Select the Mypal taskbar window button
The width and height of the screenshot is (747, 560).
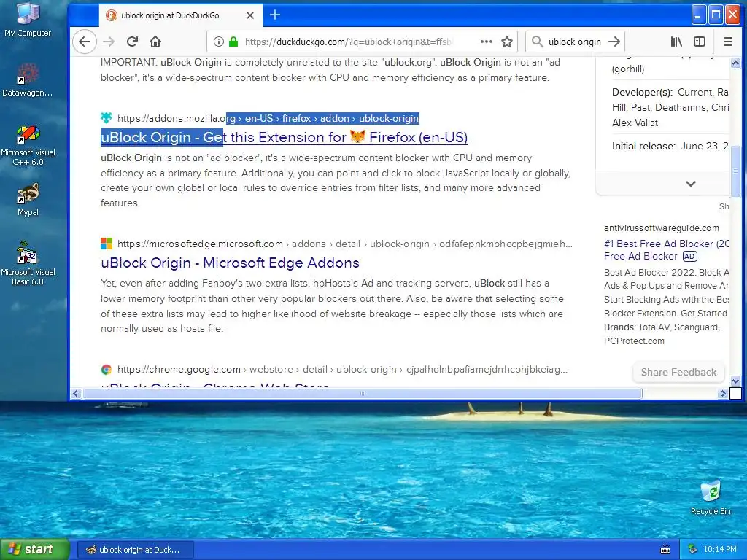(x=135, y=550)
